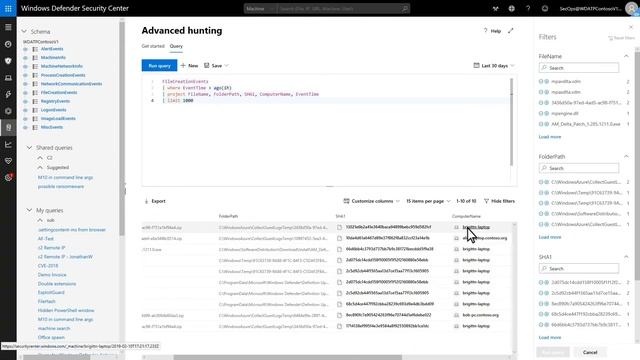Viewport: 640px width, 360px height.
Task: Open the Reports chart icon in sidebar
Action: [8, 144]
